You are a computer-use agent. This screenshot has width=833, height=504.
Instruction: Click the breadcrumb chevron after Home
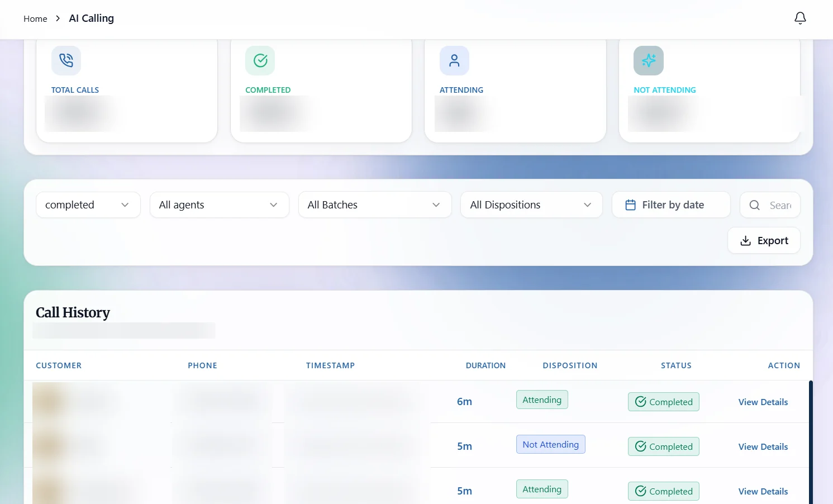tap(58, 18)
